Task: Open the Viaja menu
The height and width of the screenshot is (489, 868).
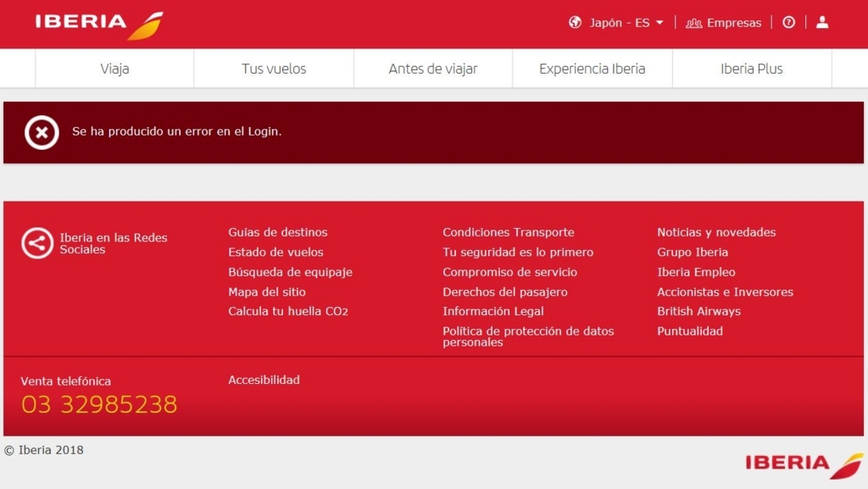Action: pos(114,69)
